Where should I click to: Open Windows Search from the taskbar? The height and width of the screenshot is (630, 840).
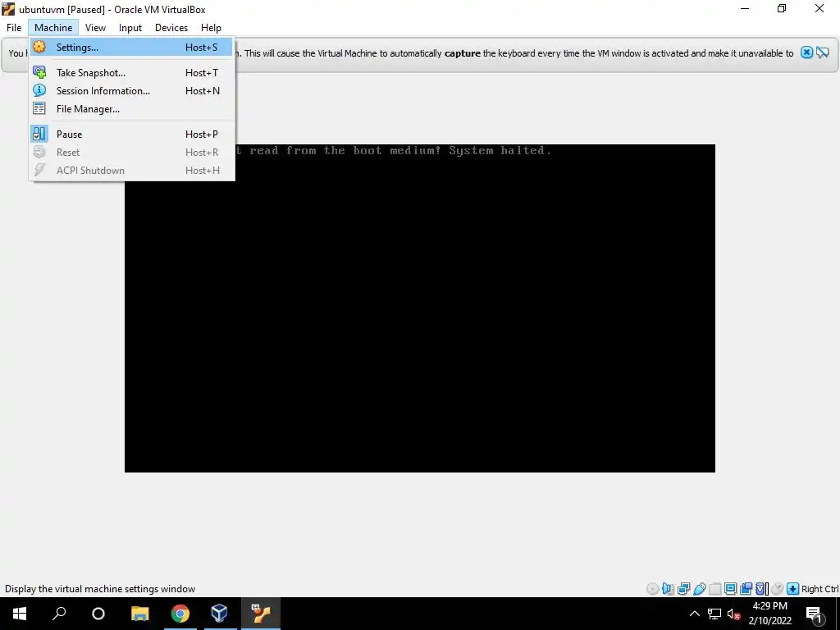click(x=59, y=614)
